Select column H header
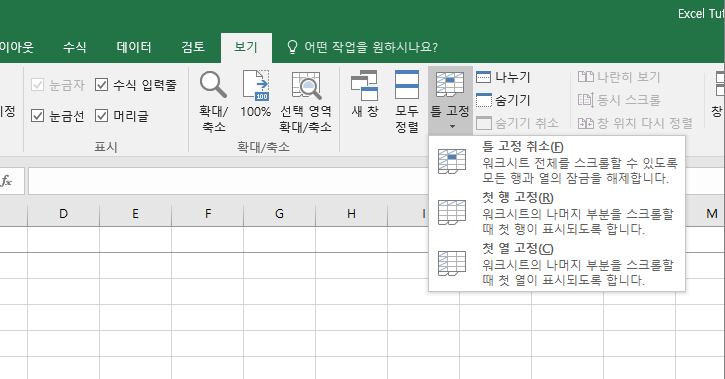The height and width of the screenshot is (379, 725). (x=351, y=214)
